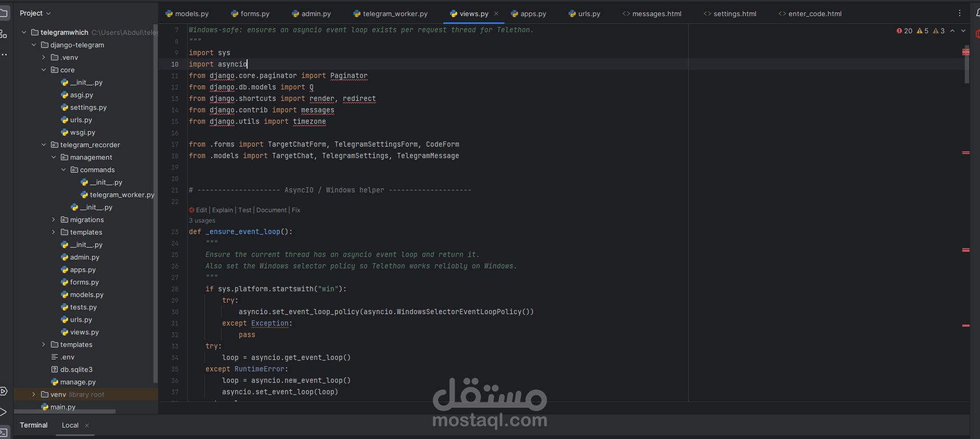Screen dimensions: 980x439
Task: Select telegram_worker.py in the project tree
Action: click(x=118, y=195)
